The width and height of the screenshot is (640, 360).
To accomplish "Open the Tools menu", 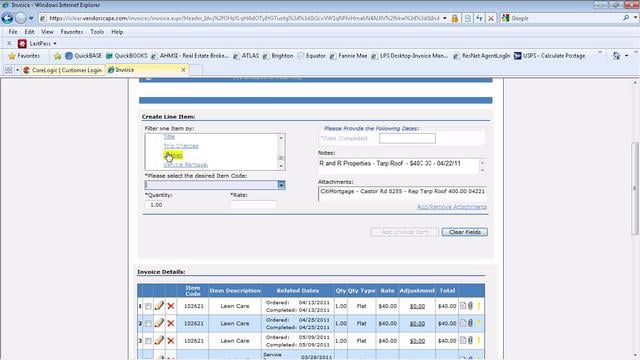I will (x=97, y=32).
